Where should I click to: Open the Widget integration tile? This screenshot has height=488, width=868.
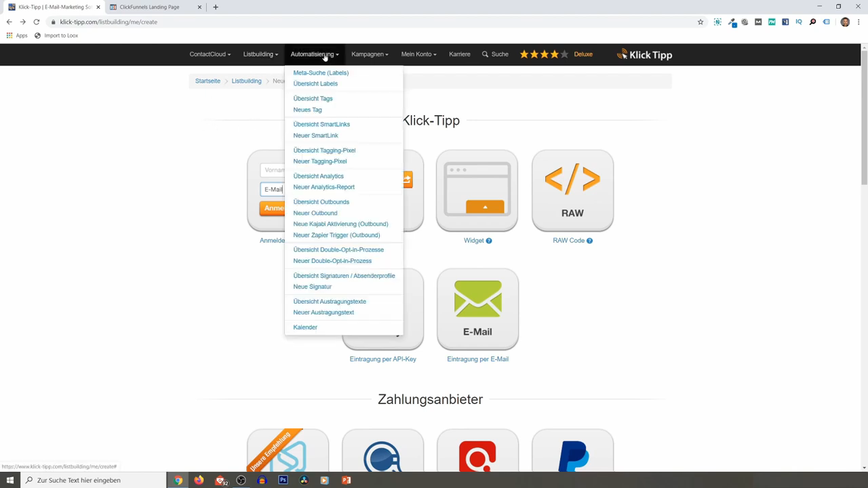pos(477,191)
